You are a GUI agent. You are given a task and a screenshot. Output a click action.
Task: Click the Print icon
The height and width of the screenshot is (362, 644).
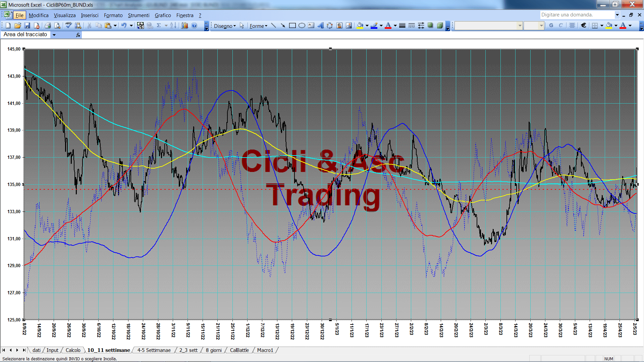48,25
